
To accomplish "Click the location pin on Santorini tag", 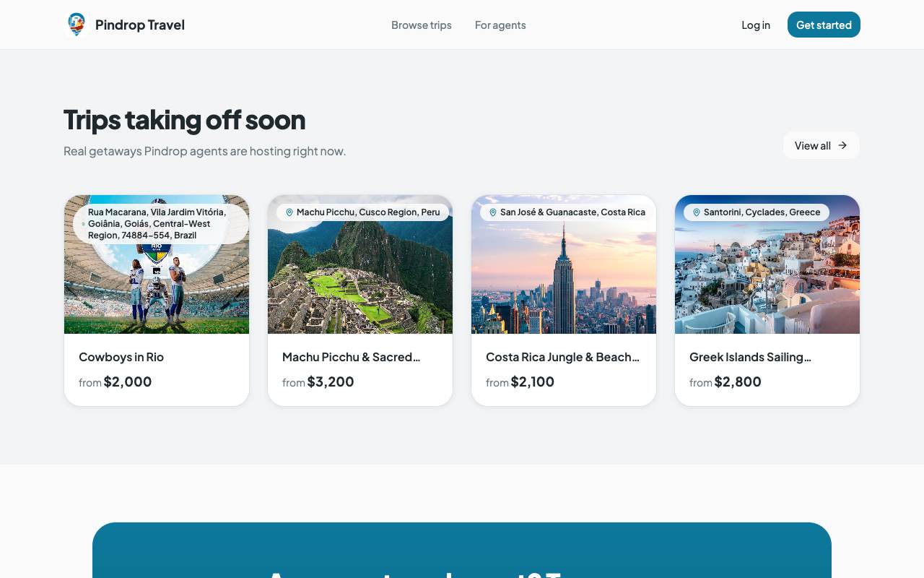I will pos(697,212).
